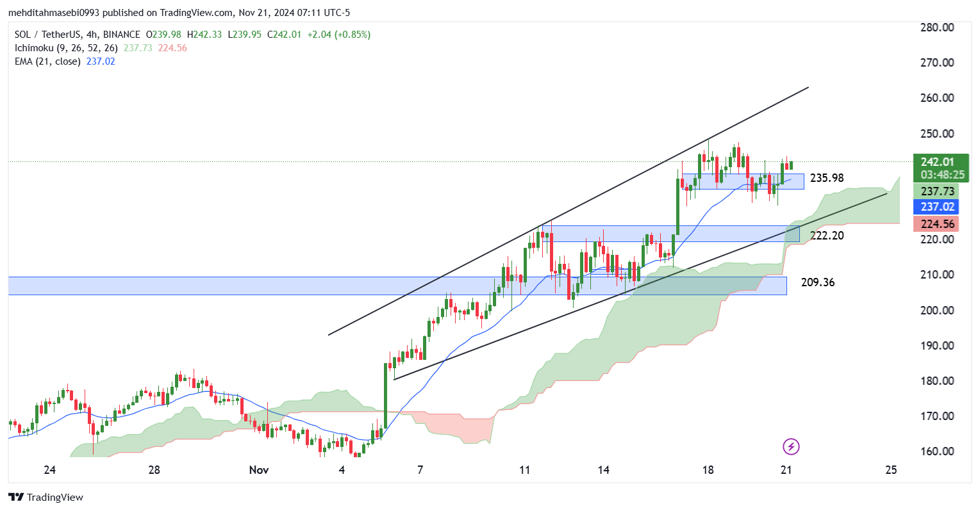
Task: Select the blue rectangle zone near 222.20
Action: (x=670, y=234)
